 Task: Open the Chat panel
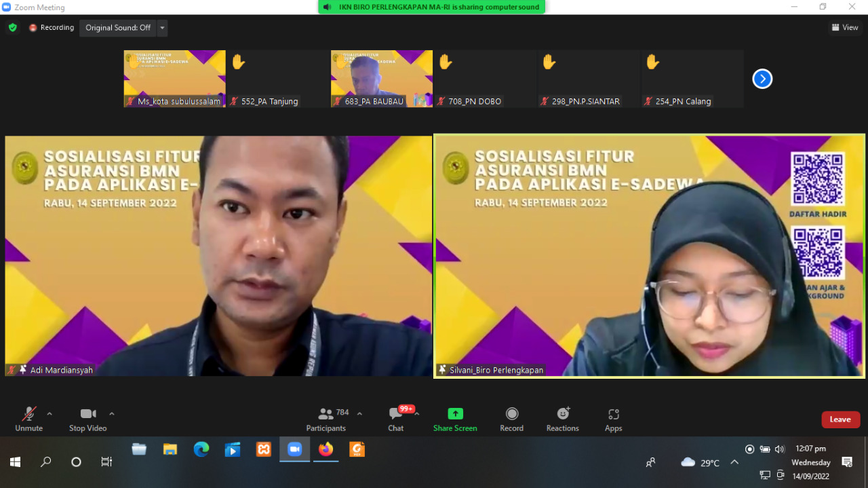396,418
